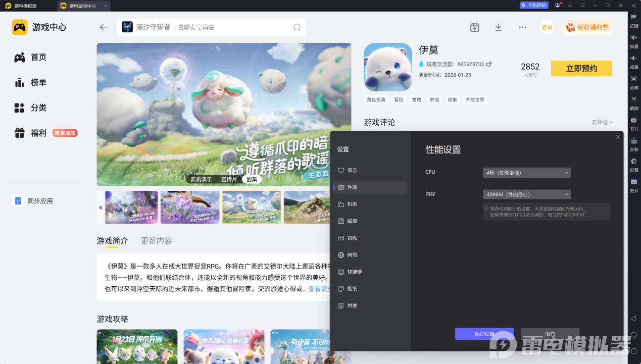The width and height of the screenshot is (641, 364).
Task: Open the 按键 keyboard mapping tool
Action: click(633, 20)
